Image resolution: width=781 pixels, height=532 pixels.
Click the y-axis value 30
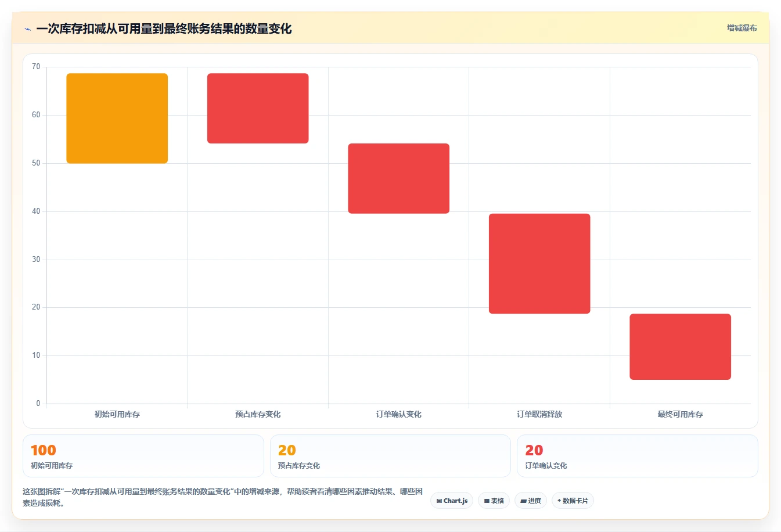pyautogui.click(x=36, y=260)
